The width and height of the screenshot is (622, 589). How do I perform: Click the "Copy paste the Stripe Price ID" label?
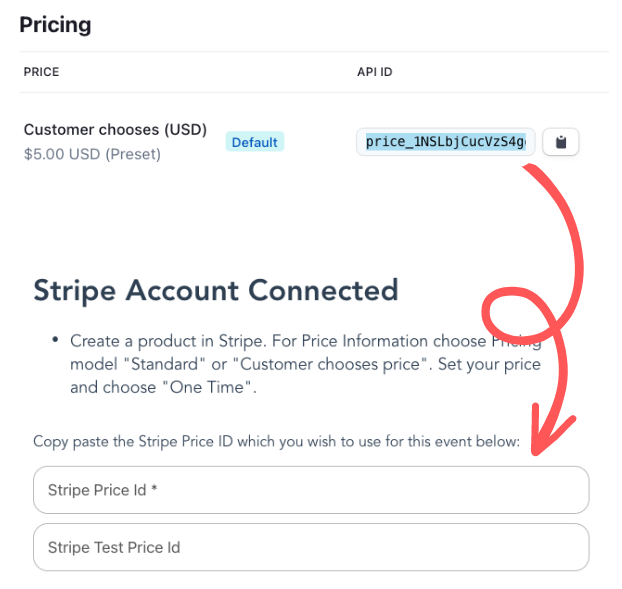(276, 441)
